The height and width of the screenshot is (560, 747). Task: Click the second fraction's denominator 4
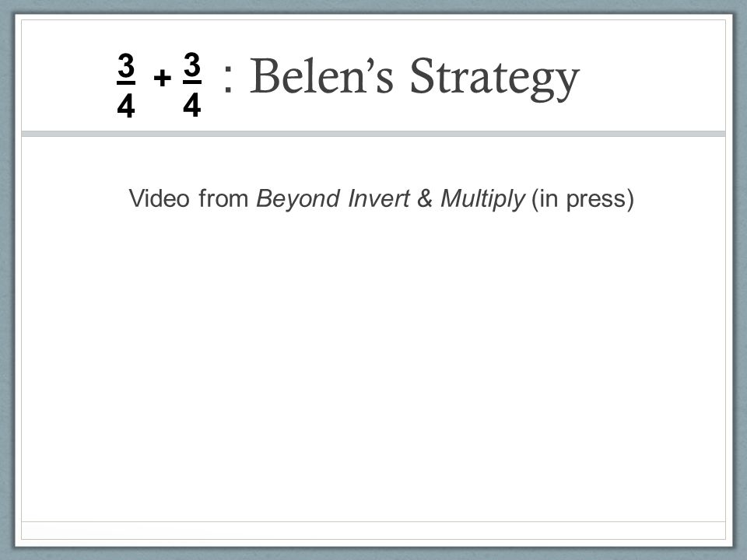point(191,105)
